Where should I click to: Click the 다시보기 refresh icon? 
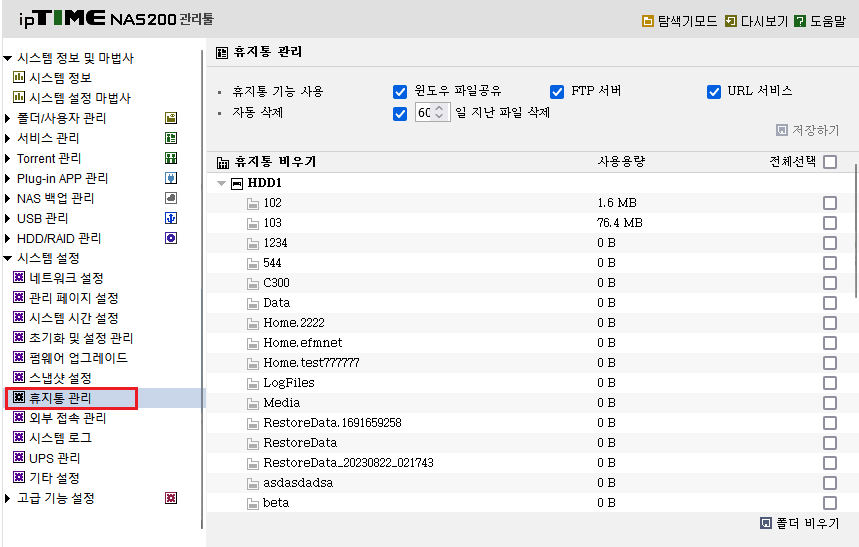point(730,21)
